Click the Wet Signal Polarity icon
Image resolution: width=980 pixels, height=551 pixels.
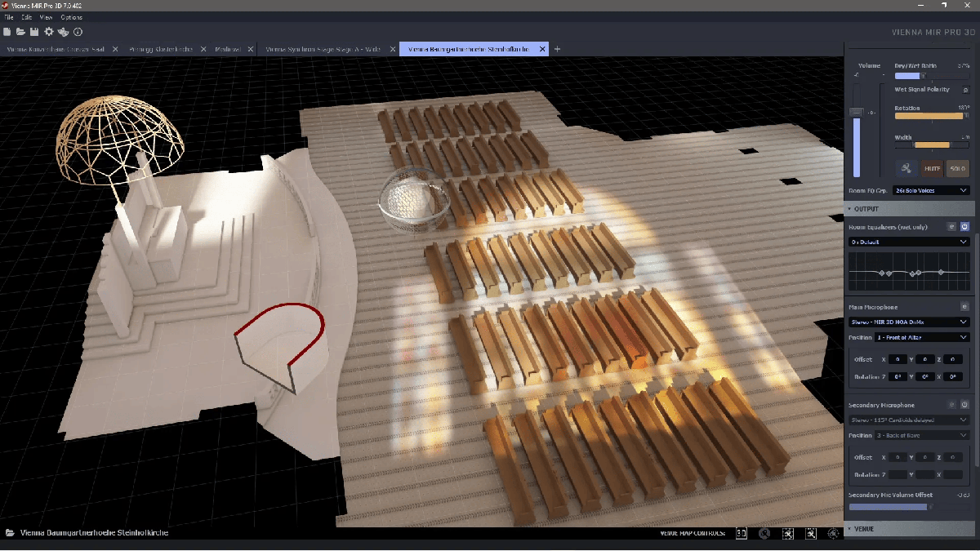pyautogui.click(x=965, y=90)
